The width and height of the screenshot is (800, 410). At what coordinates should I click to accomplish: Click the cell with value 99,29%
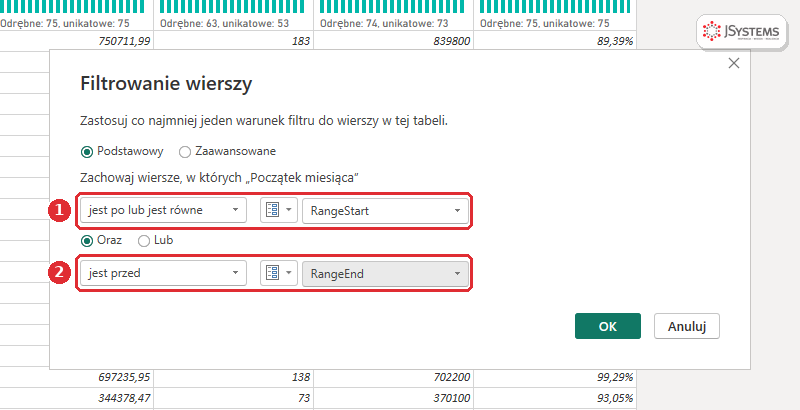[x=555, y=377]
